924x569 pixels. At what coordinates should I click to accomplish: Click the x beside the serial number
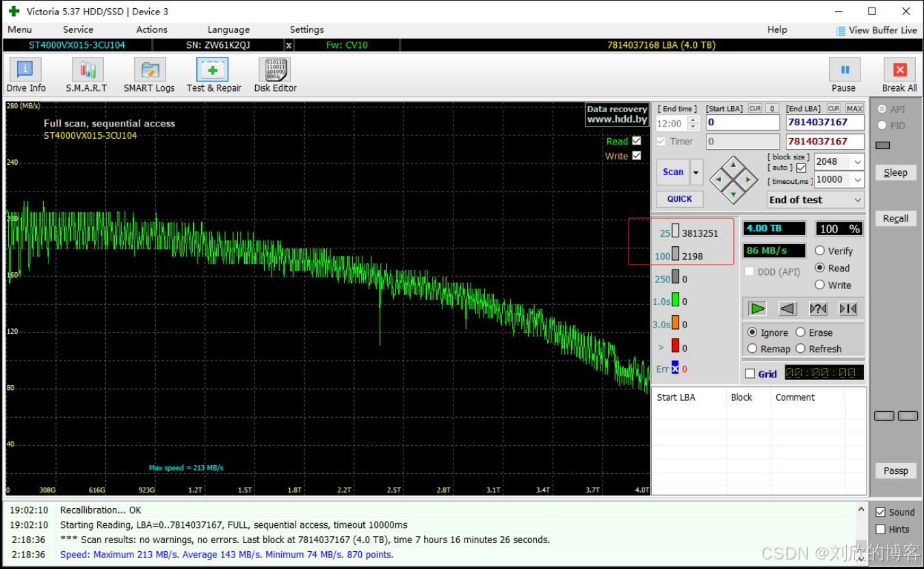pos(289,45)
